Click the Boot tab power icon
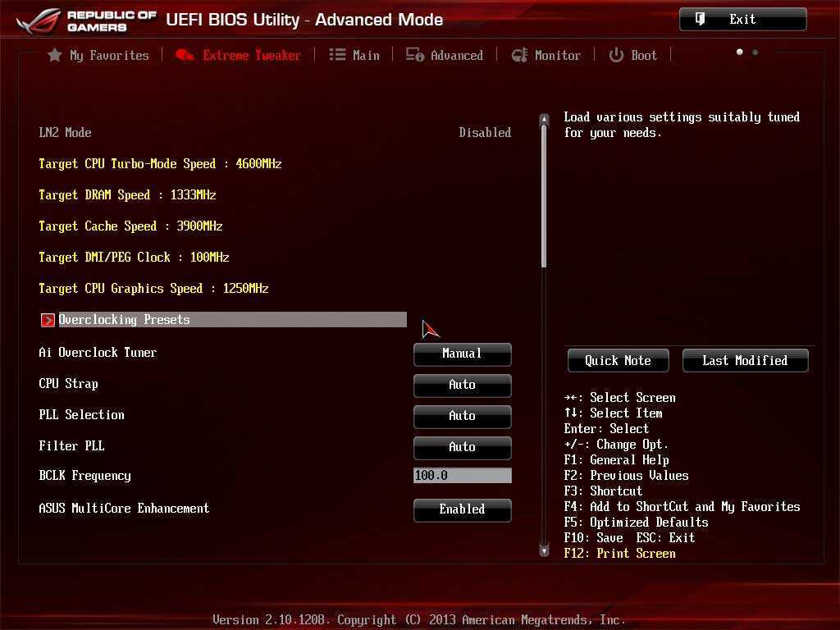Image resolution: width=840 pixels, height=630 pixels. click(x=616, y=55)
